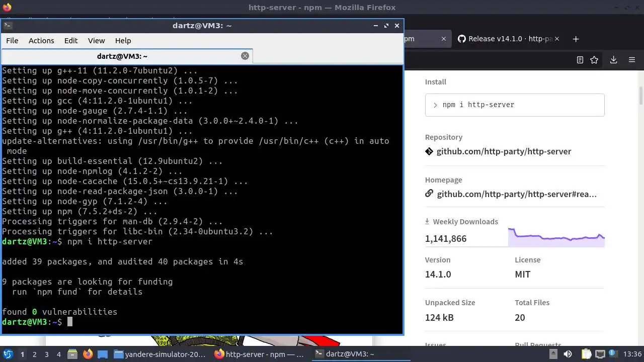Click the network connection tray icon

click(x=600, y=354)
